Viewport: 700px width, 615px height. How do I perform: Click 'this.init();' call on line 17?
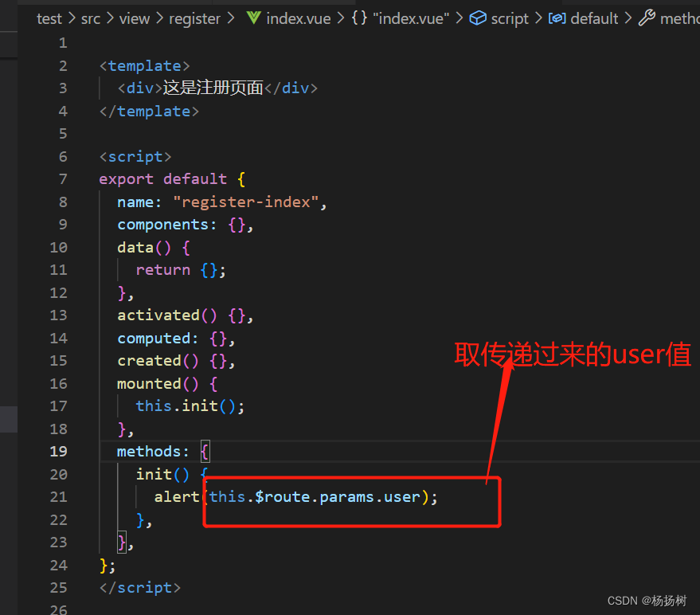(x=190, y=406)
